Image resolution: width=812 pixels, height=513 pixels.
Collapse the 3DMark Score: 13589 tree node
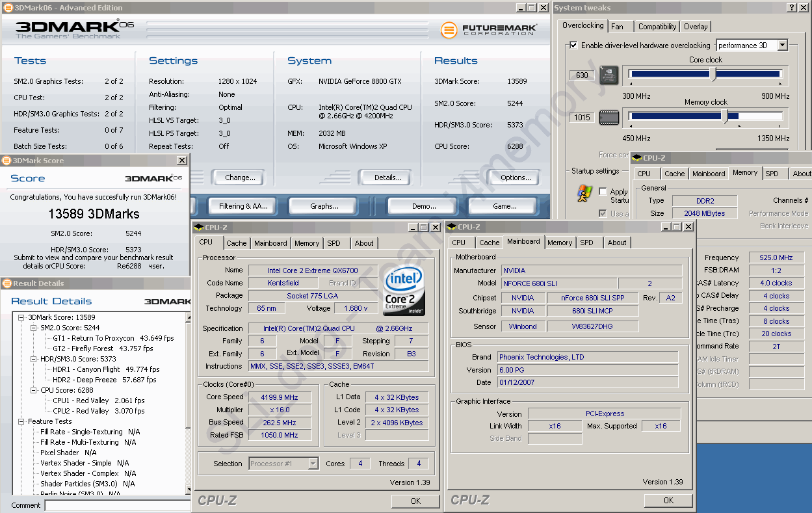point(21,317)
